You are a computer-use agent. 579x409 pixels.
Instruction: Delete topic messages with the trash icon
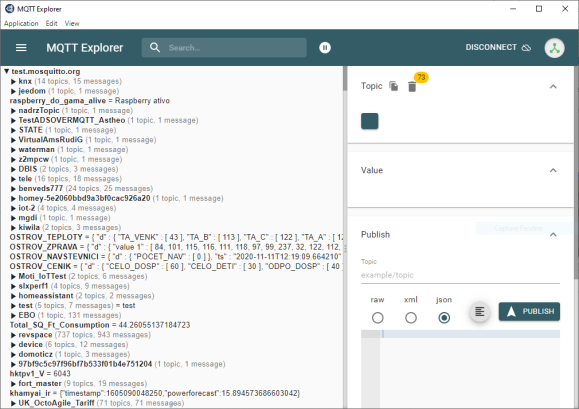click(412, 87)
